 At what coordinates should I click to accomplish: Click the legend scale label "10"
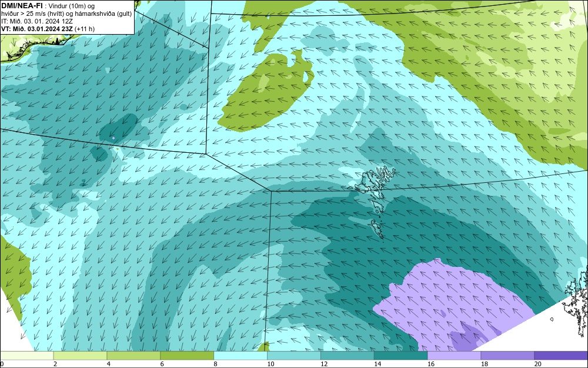coord(270,364)
